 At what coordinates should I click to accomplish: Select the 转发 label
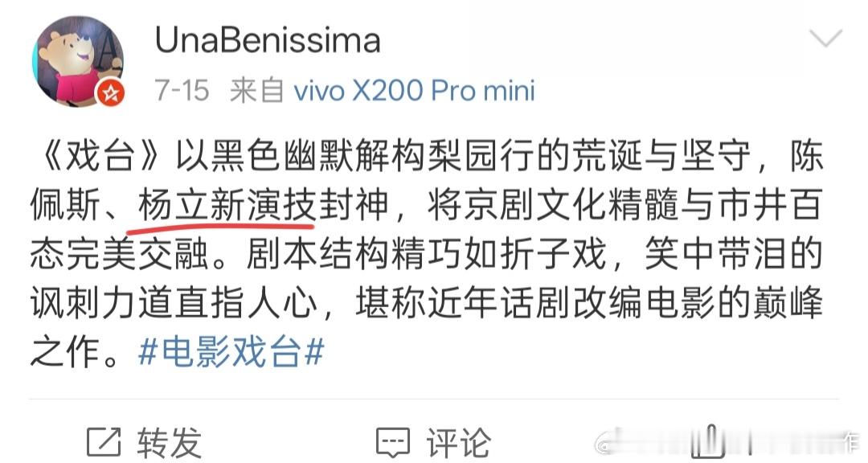[169, 443]
